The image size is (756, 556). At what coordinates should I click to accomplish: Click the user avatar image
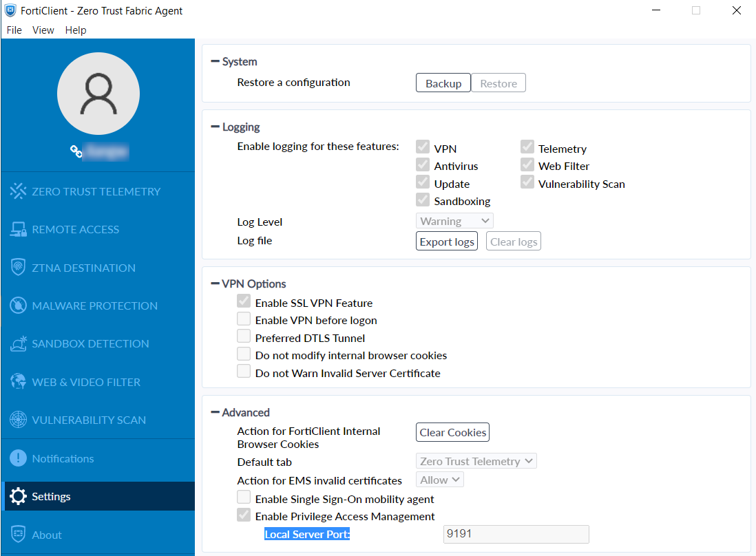(98, 93)
